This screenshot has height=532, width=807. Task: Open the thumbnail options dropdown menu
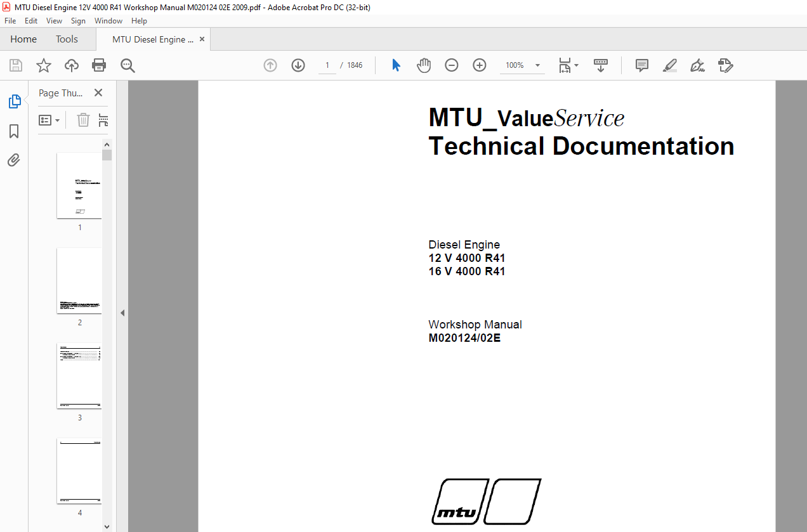tap(49, 120)
